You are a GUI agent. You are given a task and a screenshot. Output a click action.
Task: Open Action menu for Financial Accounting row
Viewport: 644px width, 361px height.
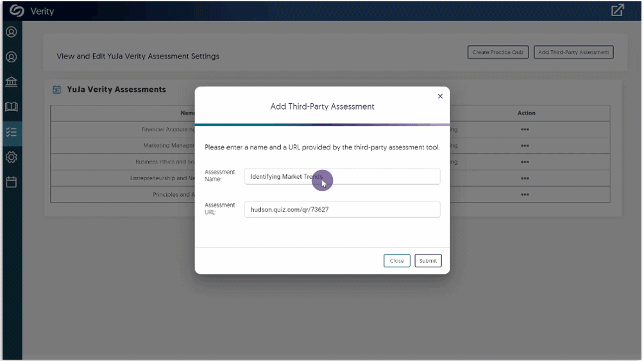pyautogui.click(x=525, y=130)
